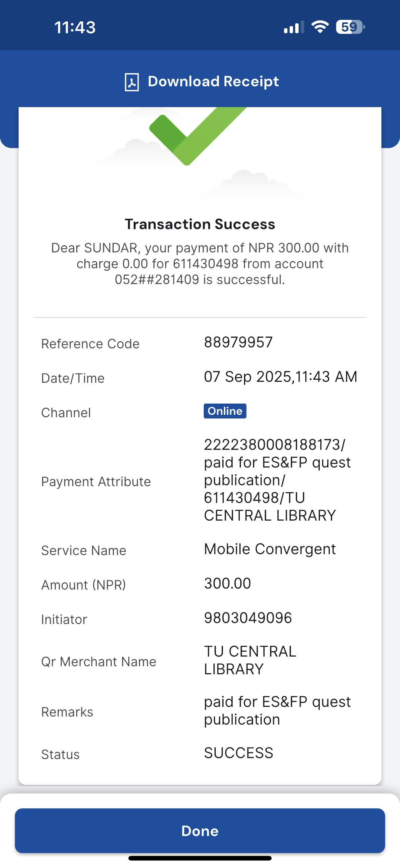
Task: Tap the PDF icon beside Download Receipt
Action: pyautogui.click(x=132, y=82)
